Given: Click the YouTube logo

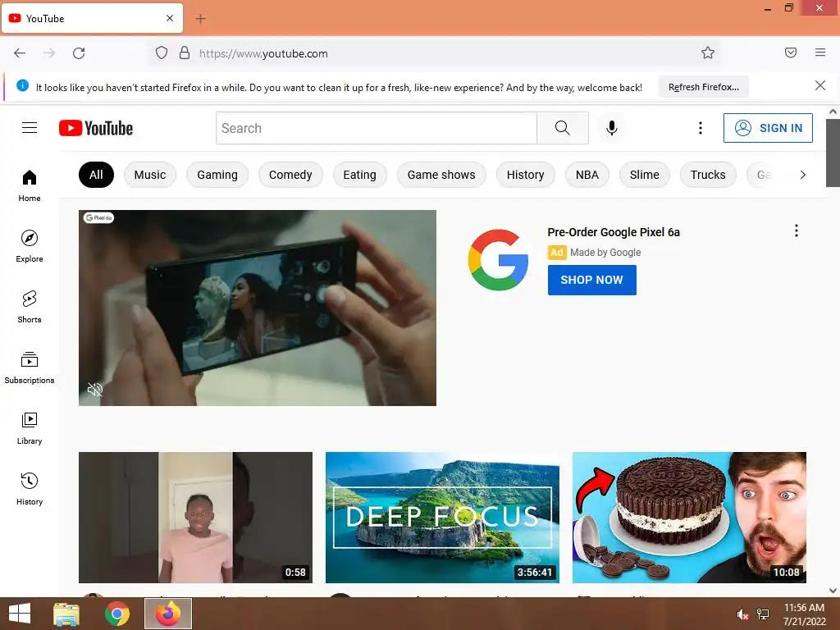Looking at the screenshot, I should coord(96,128).
